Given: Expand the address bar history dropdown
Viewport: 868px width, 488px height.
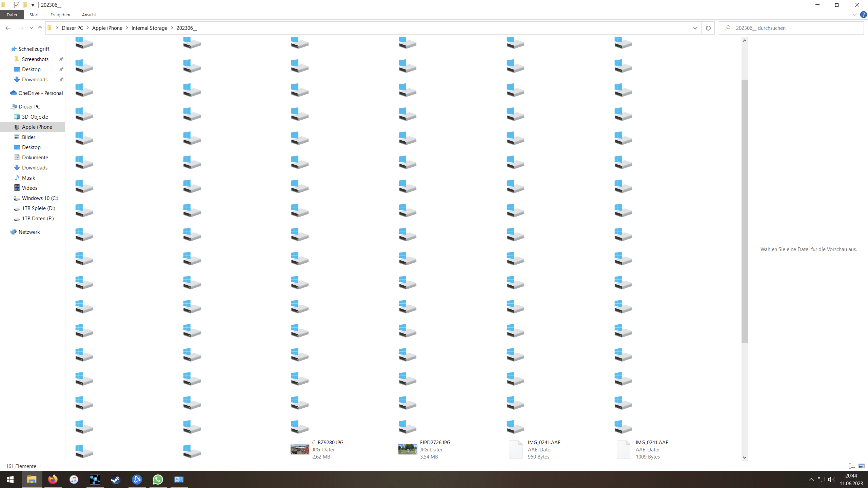Looking at the screenshot, I should pos(695,28).
